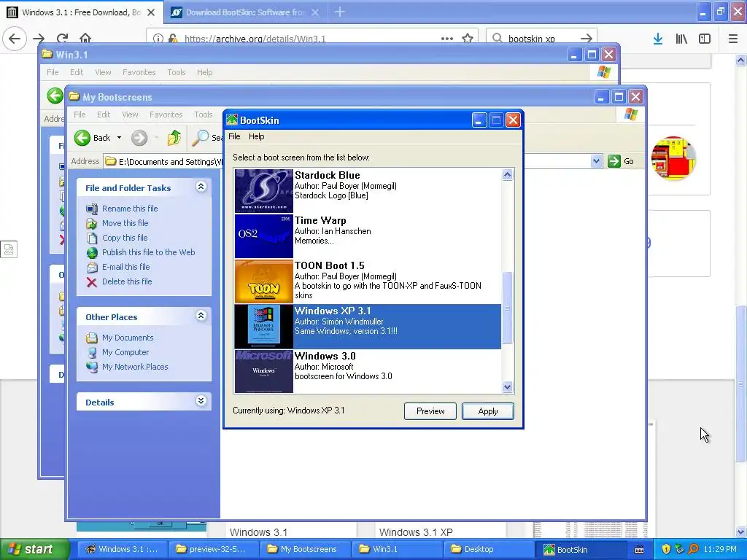Screen dimensions: 747x560
Task: Click the Apply button in BootSkin
Action: (487, 411)
